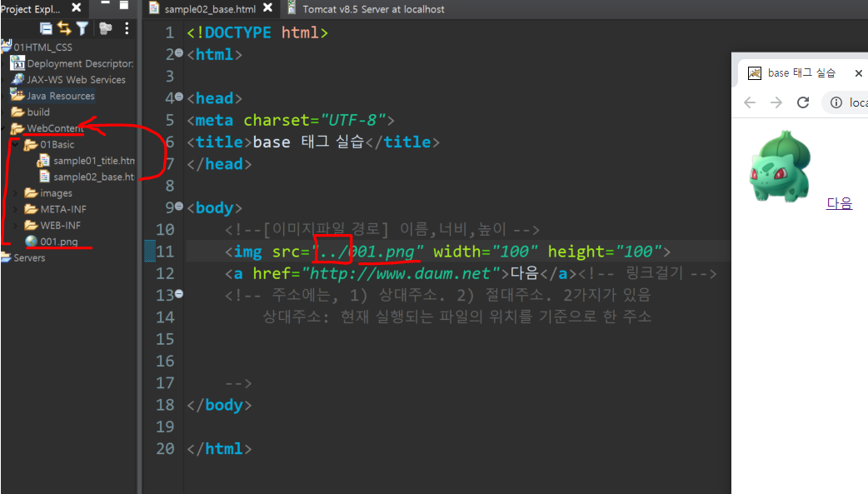Select browser tab 'base 태그 실습'
Viewport: 868px width, 494px height.
[801, 73]
